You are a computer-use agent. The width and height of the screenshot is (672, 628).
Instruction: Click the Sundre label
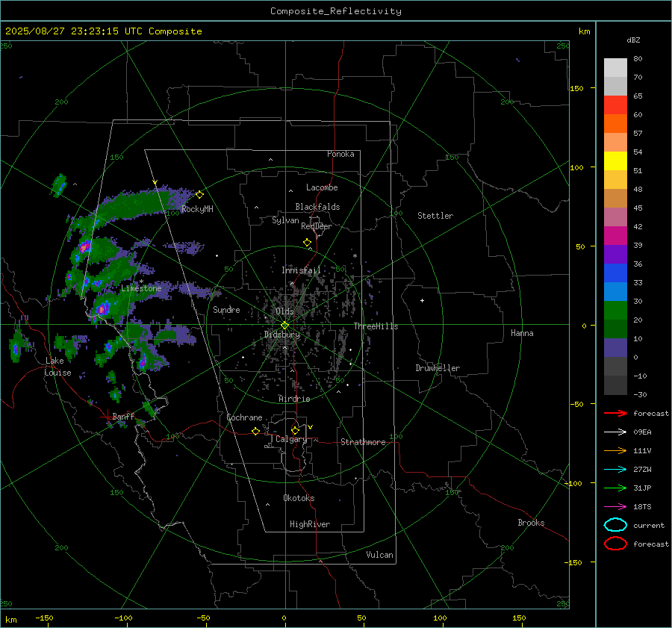226,309
